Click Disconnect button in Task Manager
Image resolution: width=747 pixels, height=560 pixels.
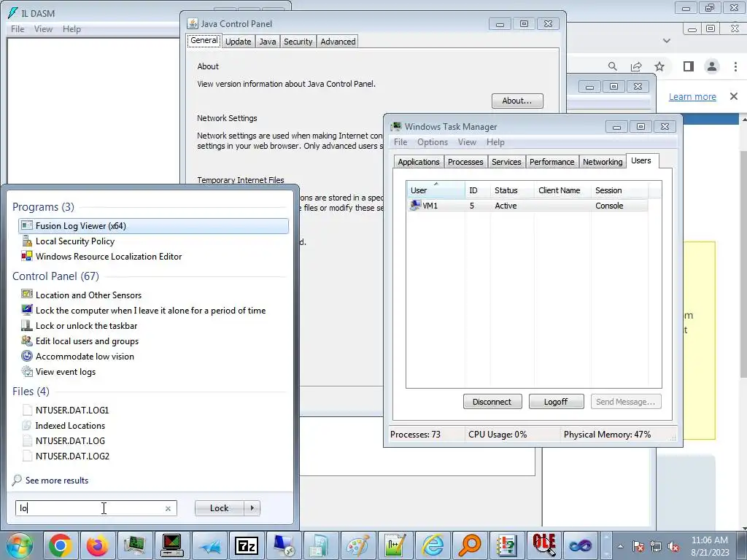pyautogui.click(x=492, y=402)
